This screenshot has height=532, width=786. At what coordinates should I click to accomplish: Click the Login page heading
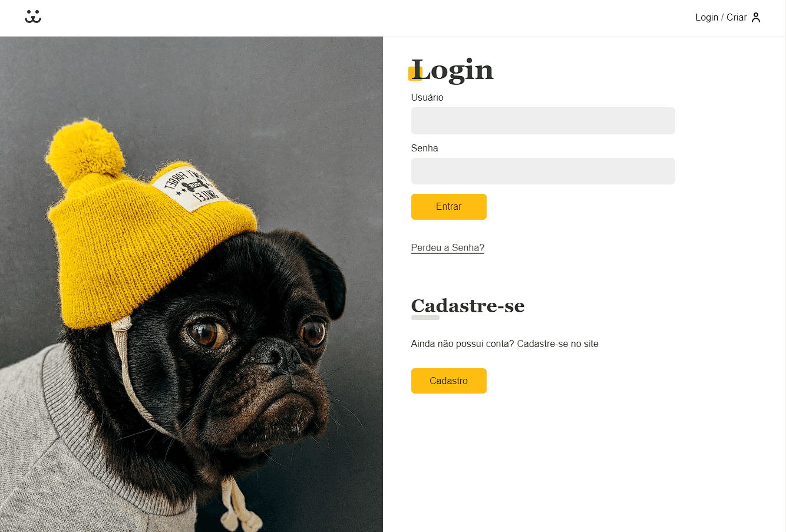[452, 71]
